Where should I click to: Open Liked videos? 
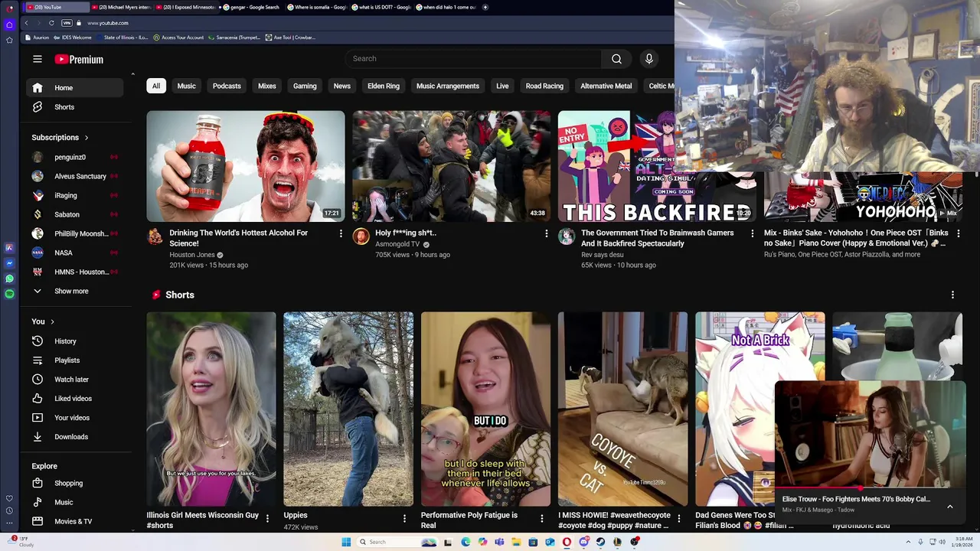(75, 399)
